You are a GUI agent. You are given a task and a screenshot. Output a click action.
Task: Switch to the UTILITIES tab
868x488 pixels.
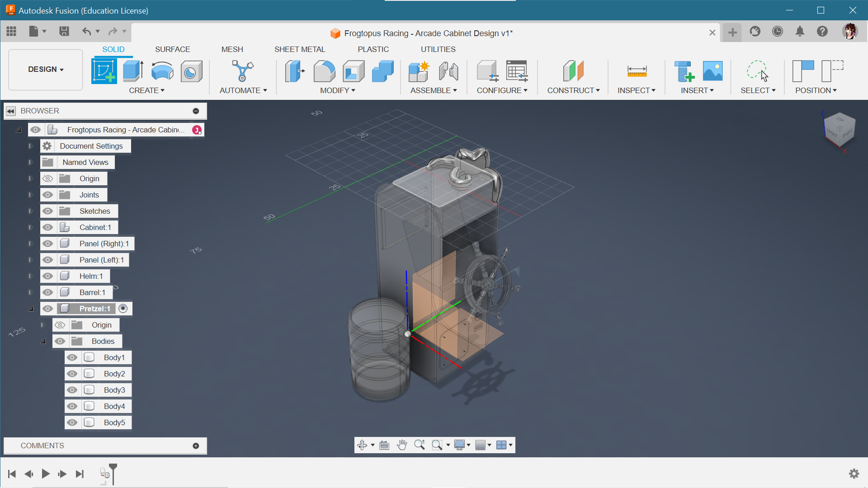point(438,49)
